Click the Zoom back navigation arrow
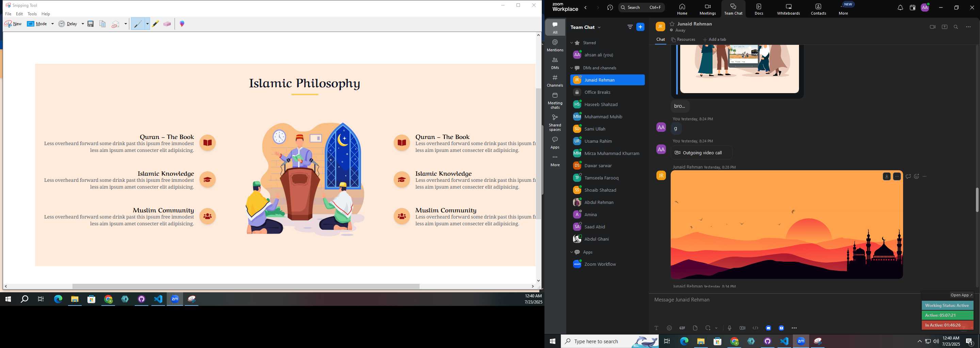The height and width of the screenshot is (348, 980). pos(586,7)
